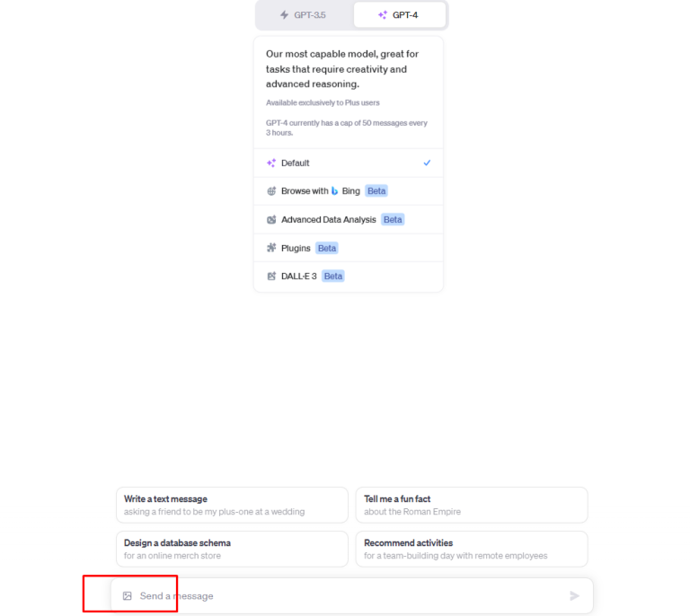Select the Default mode checkmark

(427, 163)
